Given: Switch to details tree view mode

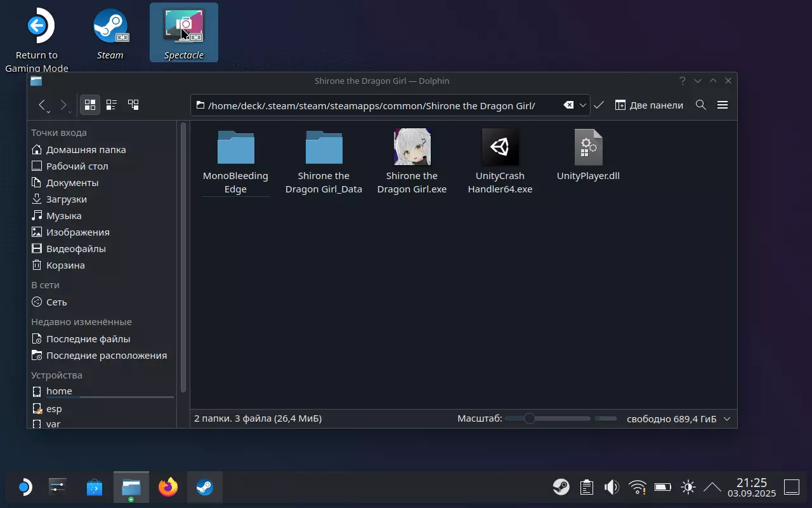Looking at the screenshot, I should click(x=133, y=105).
